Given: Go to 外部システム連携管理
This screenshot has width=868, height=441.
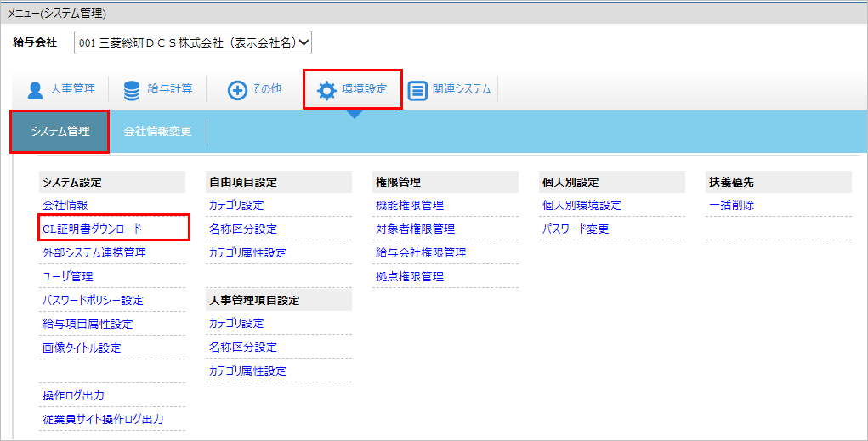Looking at the screenshot, I should [x=94, y=253].
